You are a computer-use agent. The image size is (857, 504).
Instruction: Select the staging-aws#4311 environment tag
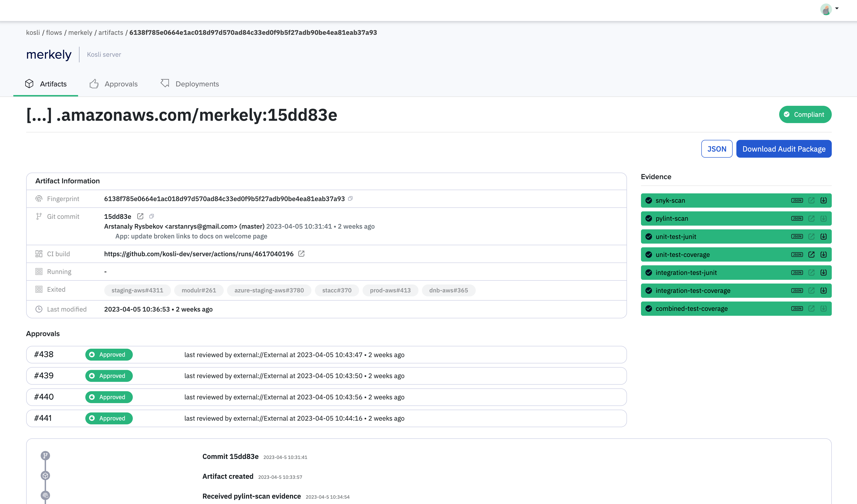pyautogui.click(x=137, y=290)
